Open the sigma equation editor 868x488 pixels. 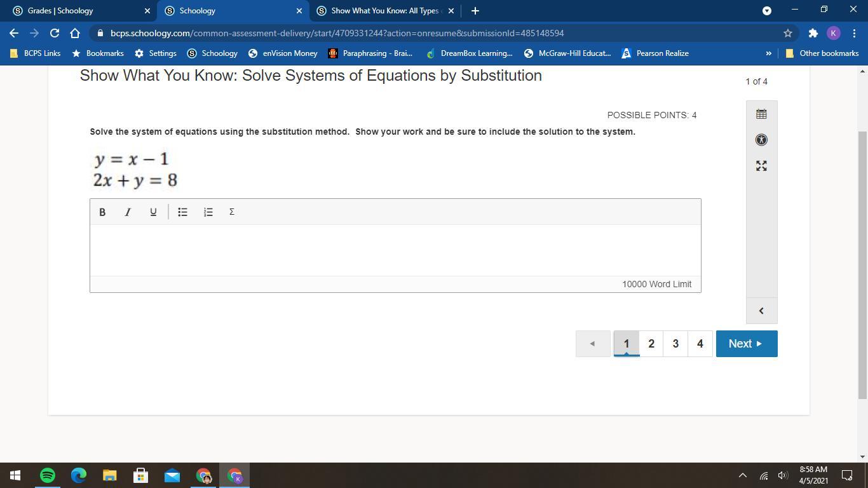pos(232,212)
